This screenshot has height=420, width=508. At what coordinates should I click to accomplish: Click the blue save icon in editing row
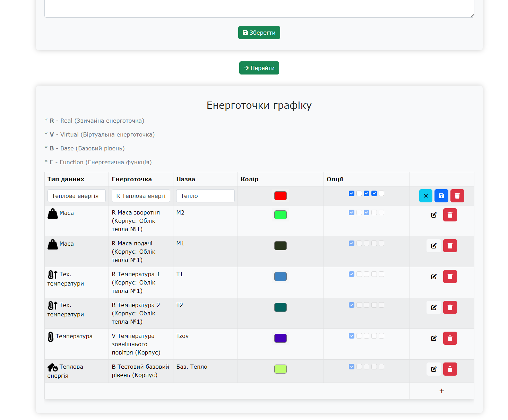441,196
